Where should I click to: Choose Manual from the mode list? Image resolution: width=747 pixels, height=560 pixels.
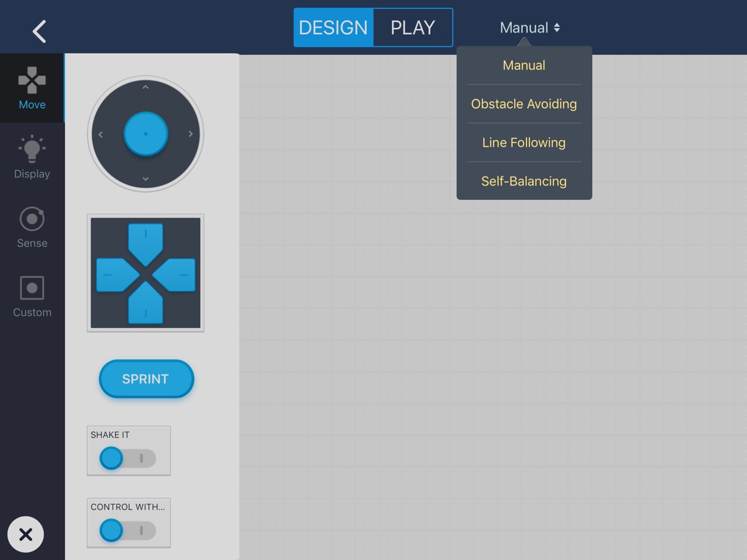pyautogui.click(x=524, y=65)
